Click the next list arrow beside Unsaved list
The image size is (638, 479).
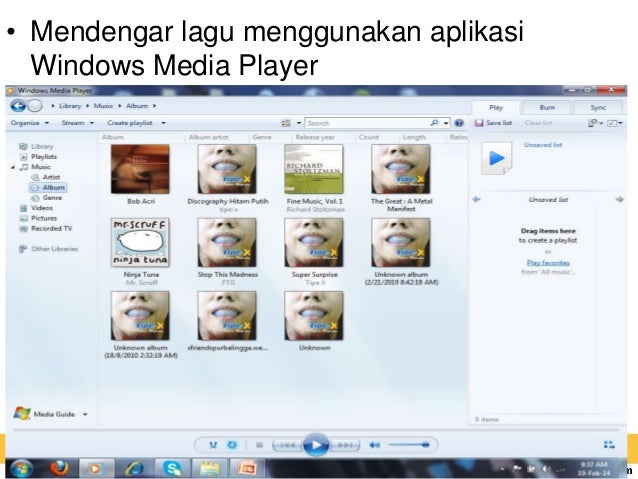click(619, 199)
